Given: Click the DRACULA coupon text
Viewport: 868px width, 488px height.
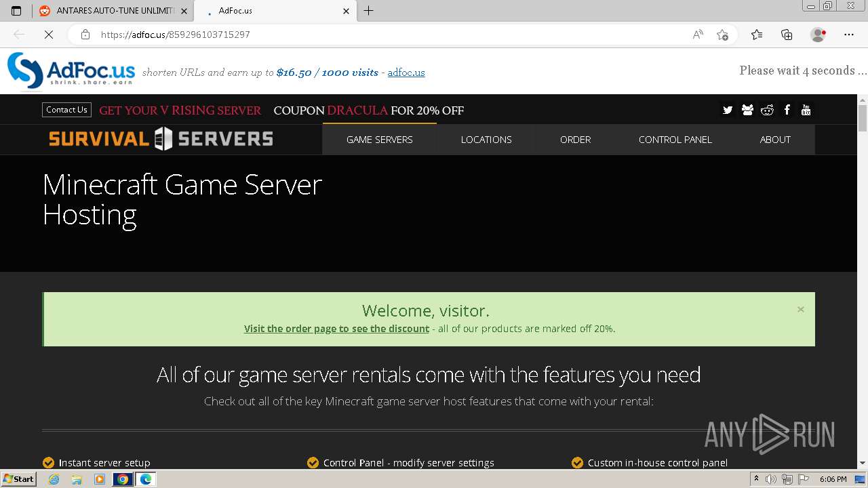Looking at the screenshot, I should click(357, 110).
